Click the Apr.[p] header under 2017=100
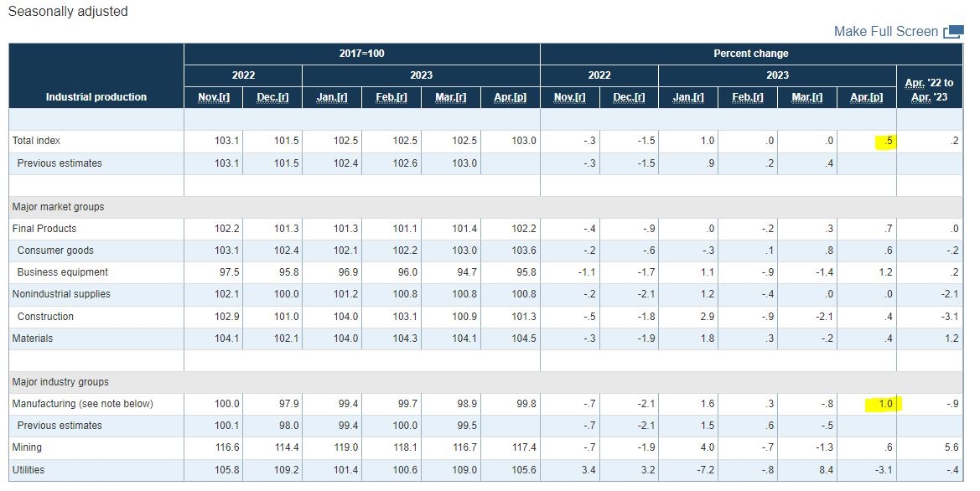This screenshot has width=980, height=491. pyautogui.click(x=510, y=97)
